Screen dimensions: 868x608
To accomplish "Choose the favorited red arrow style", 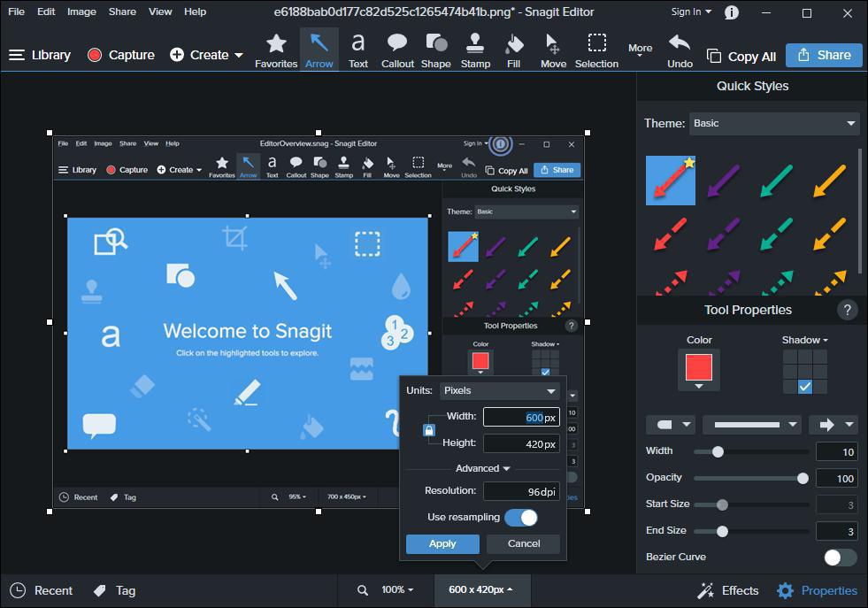I will (671, 181).
